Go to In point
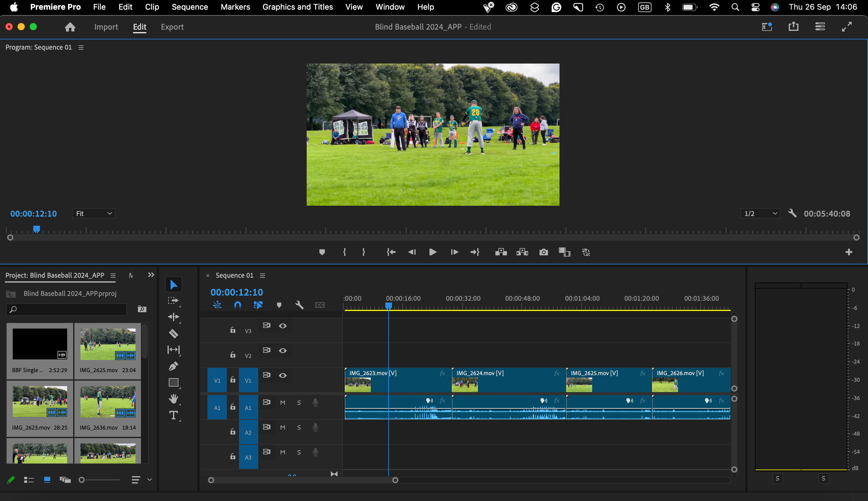 391,252
